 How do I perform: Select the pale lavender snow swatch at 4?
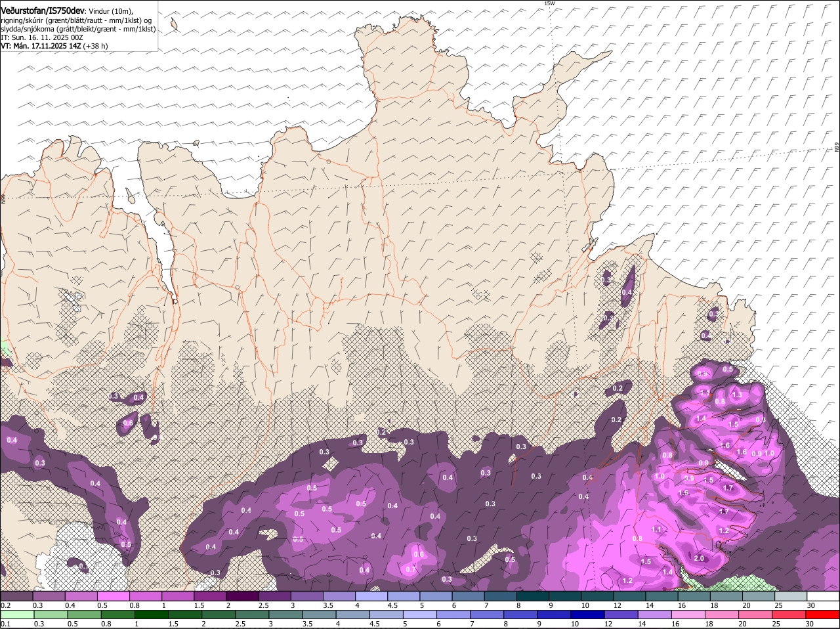[x=371, y=596]
